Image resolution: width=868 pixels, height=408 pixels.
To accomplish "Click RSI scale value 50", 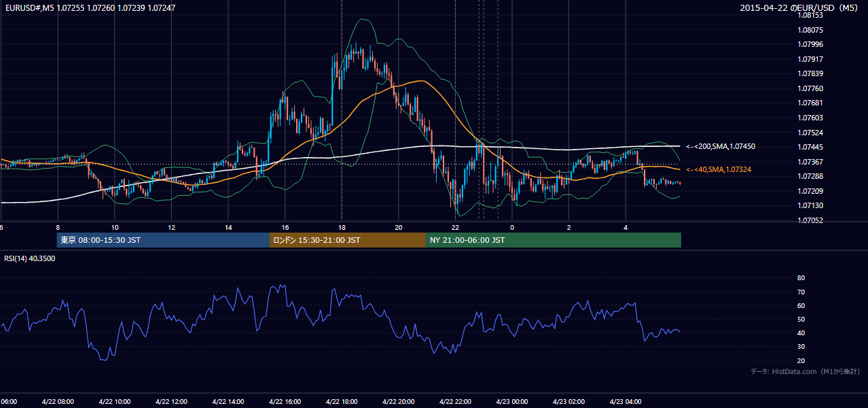I will (801, 319).
